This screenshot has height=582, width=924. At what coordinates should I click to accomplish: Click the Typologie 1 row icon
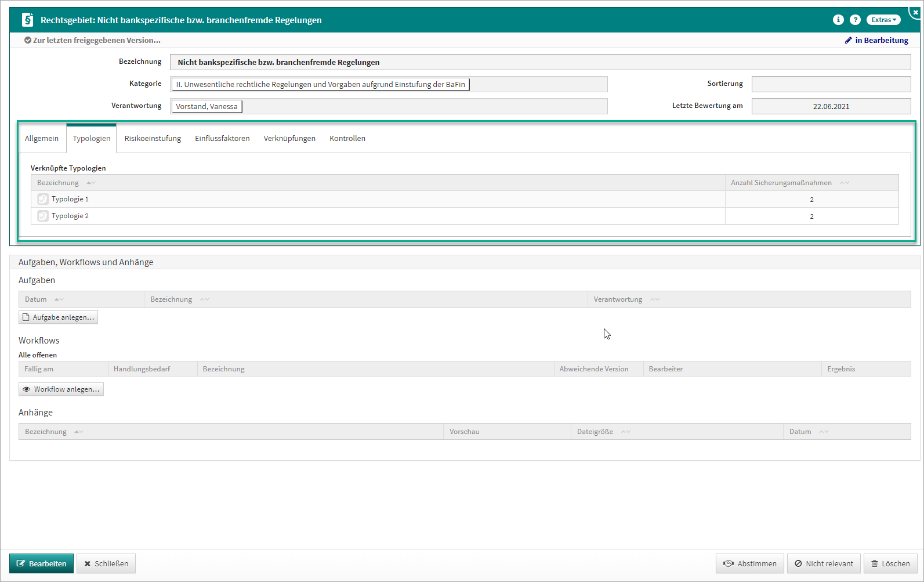(x=43, y=199)
